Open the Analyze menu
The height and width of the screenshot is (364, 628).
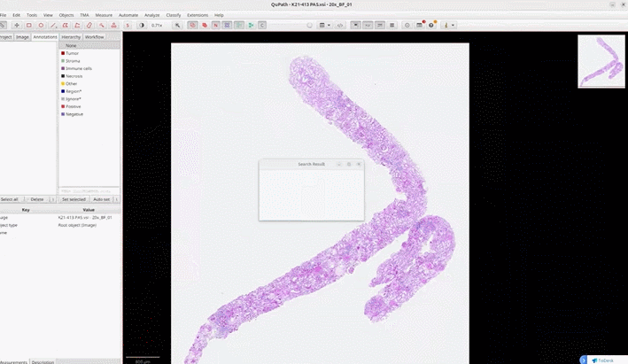[151, 15]
